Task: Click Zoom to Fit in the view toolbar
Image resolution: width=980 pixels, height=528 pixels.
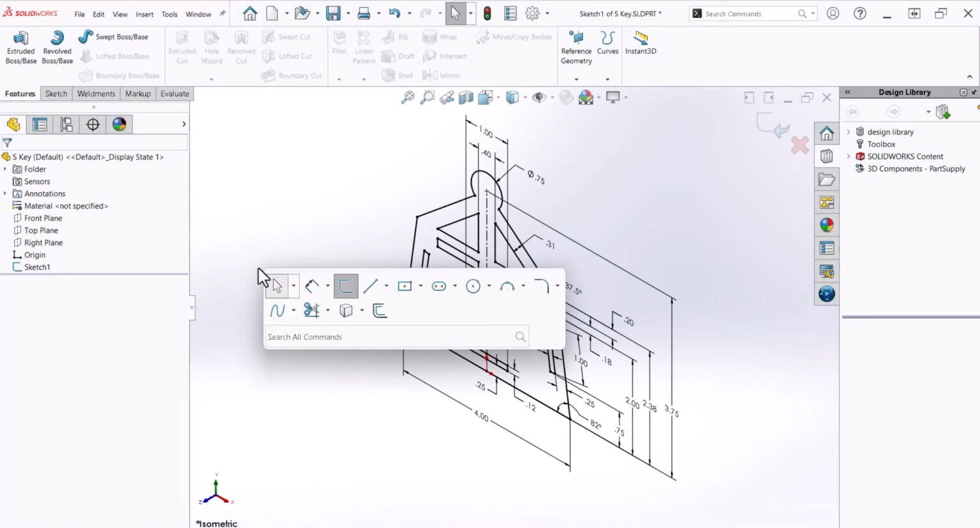Action: (408, 97)
